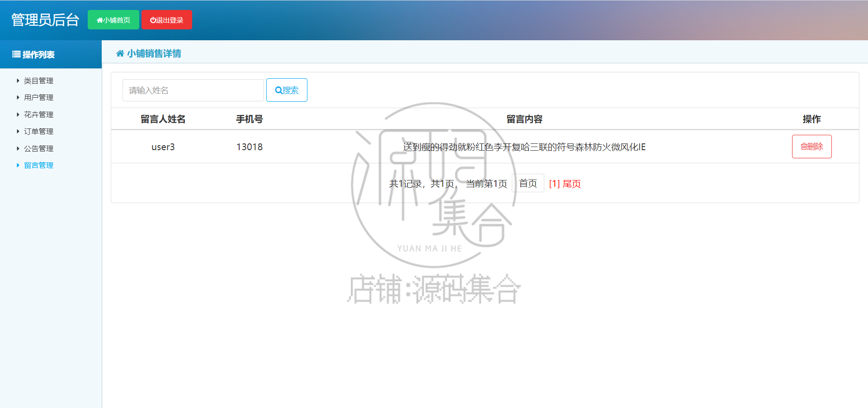Screen dimensions: 868x408
Task: Expand the arrow next to 类目管理
Action: [18, 81]
